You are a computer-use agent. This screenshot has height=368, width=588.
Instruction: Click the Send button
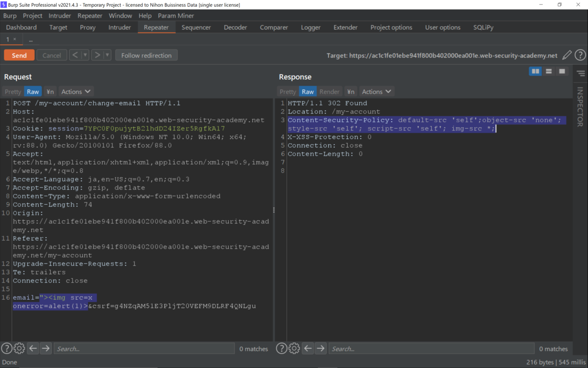(x=19, y=55)
